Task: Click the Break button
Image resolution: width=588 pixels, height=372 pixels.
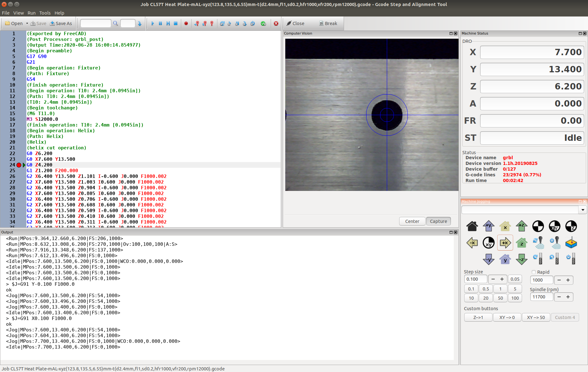Action: [328, 23]
